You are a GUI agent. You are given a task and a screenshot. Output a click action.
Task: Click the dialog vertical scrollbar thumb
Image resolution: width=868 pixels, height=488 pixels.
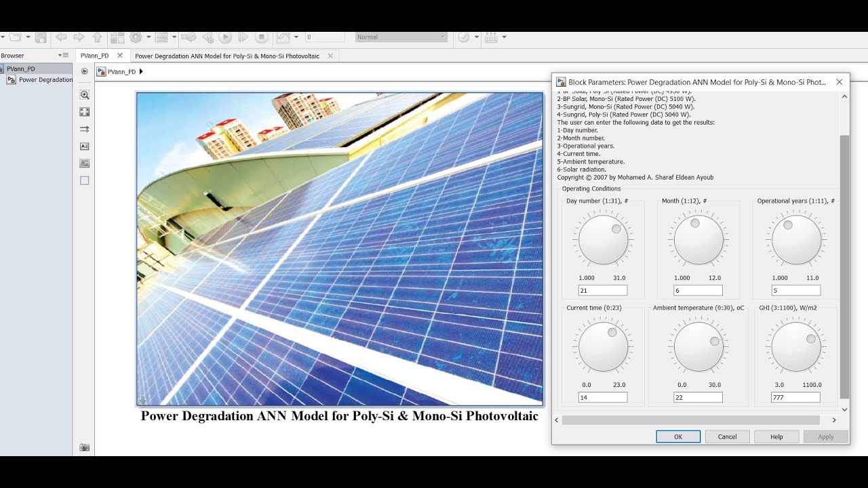click(x=844, y=266)
